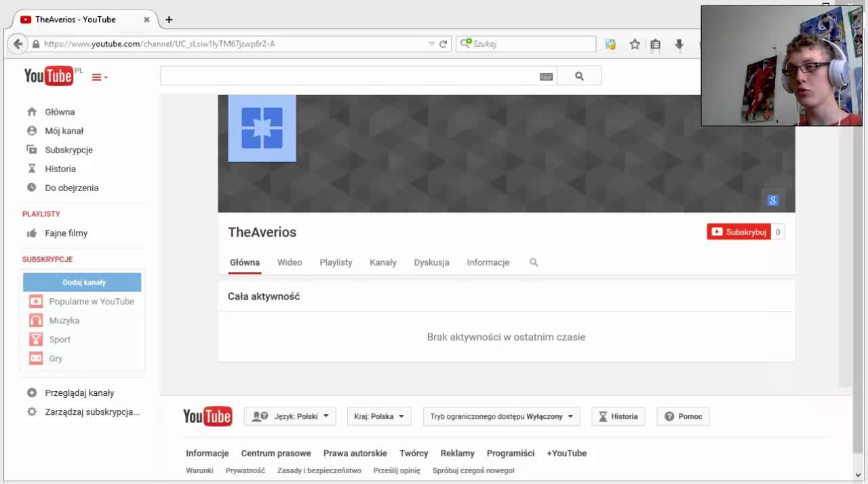This screenshot has height=484, width=868.
Task: Click the bookmark star icon
Action: 635,44
